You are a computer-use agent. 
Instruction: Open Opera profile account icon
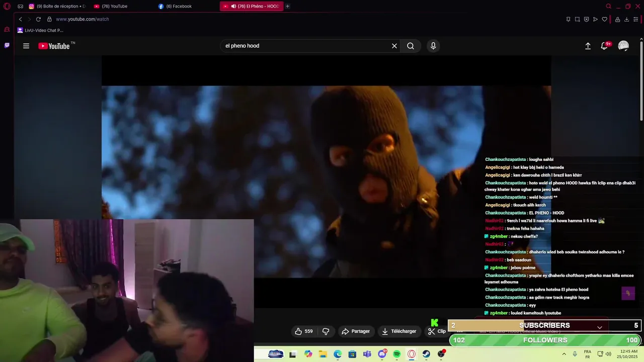pyautogui.click(x=617, y=19)
